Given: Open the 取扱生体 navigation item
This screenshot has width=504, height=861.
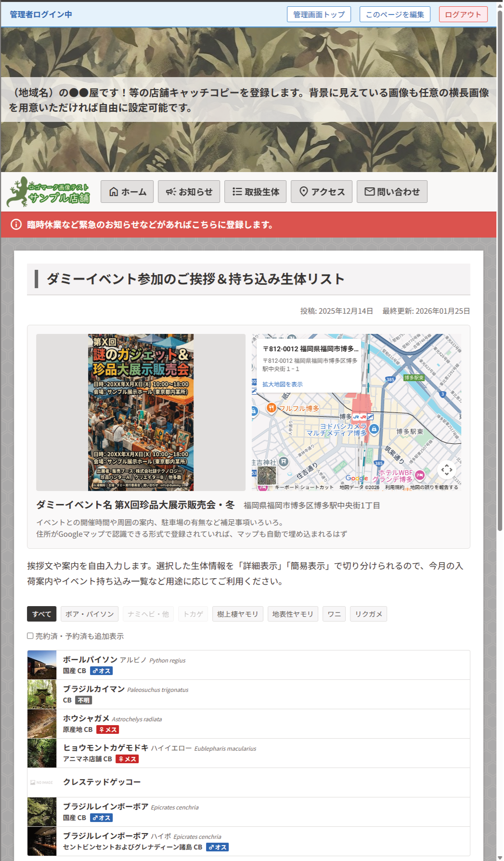Looking at the screenshot, I should pyautogui.click(x=255, y=192).
